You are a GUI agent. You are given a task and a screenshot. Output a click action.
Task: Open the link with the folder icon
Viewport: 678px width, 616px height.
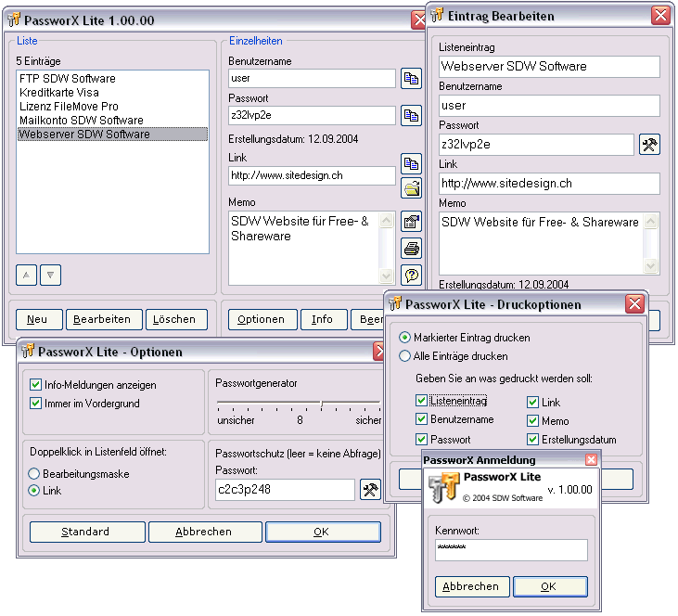(411, 188)
